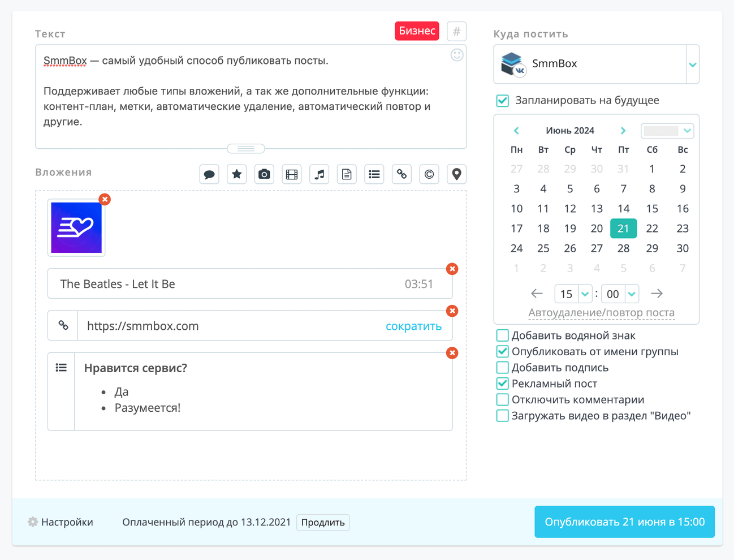Open the emoji picker smiley icon
The width and height of the screenshot is (734, 560).
(x=457, y=55)
